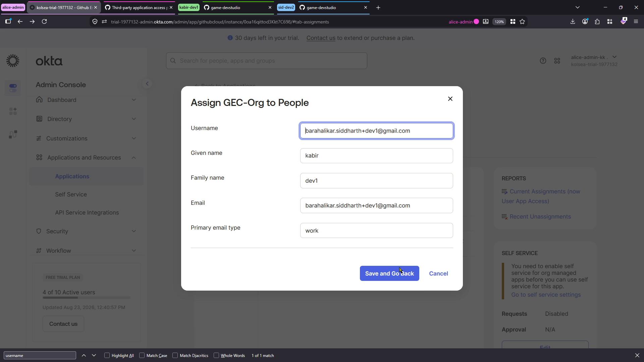
Task: Close the find bar
Action: pyautogui.click(x=637, y=355)
